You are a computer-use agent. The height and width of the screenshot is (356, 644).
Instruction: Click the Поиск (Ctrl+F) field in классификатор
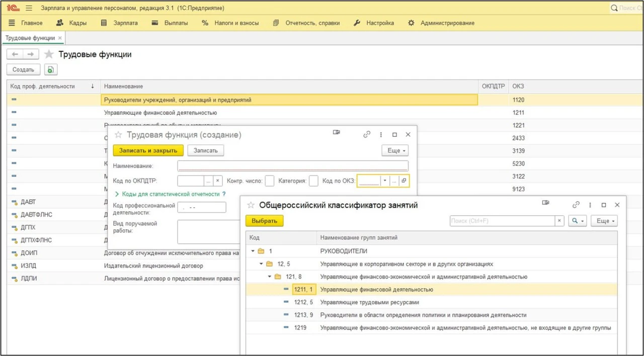503,221
